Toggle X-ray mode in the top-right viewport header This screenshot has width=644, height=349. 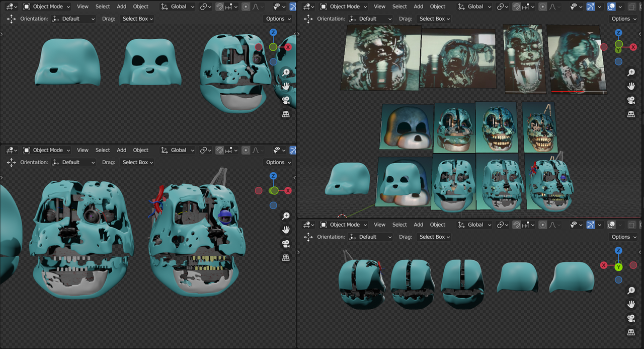pos(632,7)
